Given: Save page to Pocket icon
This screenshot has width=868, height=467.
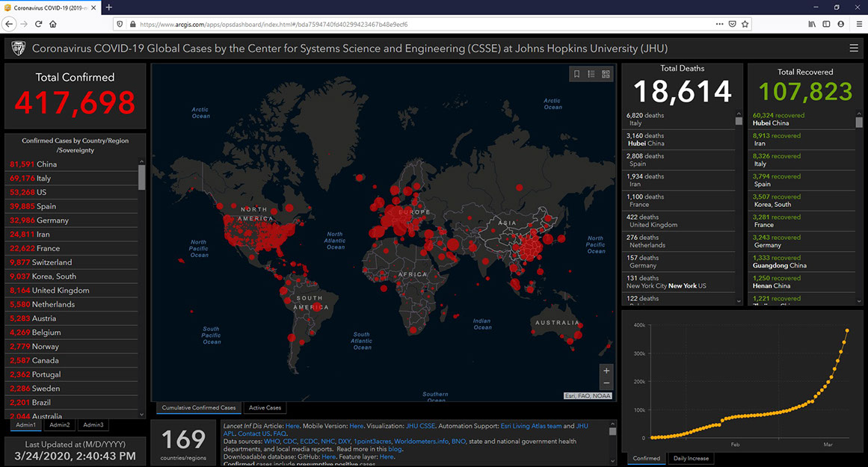Looking at the screenshot, I should click(x=733, y=24).
